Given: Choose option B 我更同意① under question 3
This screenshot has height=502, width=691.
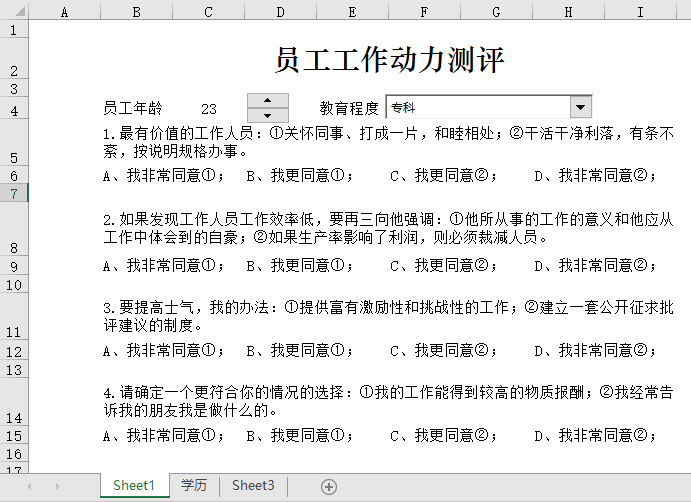Looking at the screenshot, I should point(299,351).
